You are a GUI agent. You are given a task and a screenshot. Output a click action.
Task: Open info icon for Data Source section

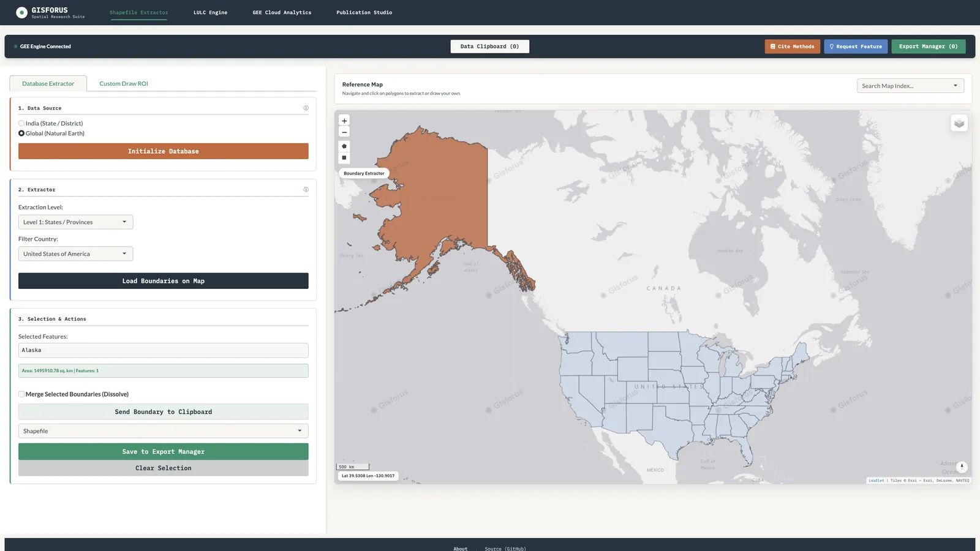coord(306,108)
